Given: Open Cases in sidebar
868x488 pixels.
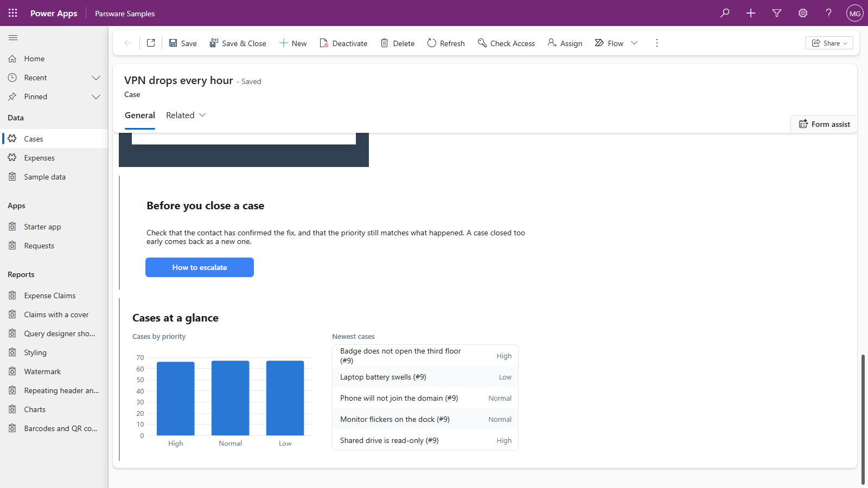Looking at the screenshot, I should [54, 139].
